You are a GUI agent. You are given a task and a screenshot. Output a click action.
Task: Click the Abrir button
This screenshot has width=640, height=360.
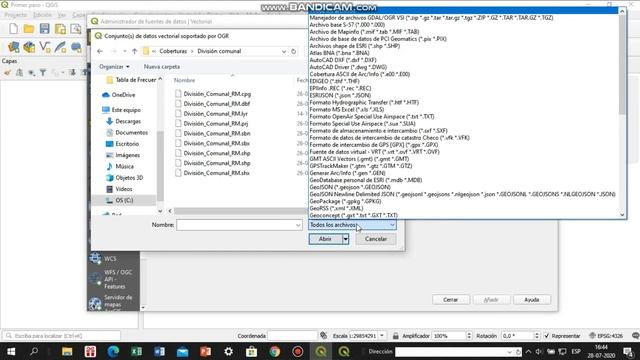click(325, 239)
